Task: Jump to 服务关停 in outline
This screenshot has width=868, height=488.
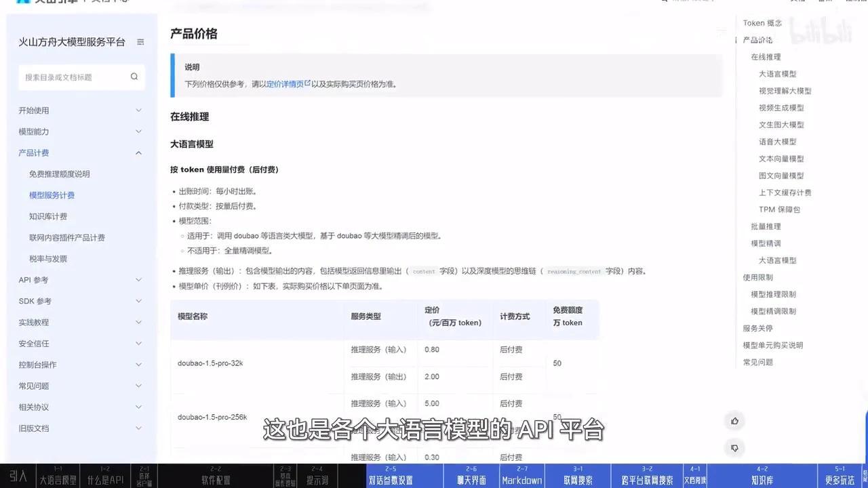Action: coord(757,328)
